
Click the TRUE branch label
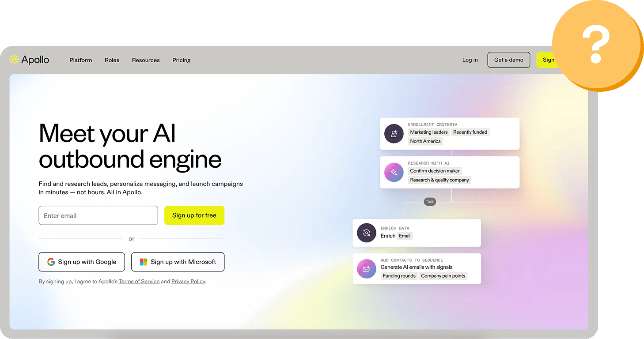(430, 202)
